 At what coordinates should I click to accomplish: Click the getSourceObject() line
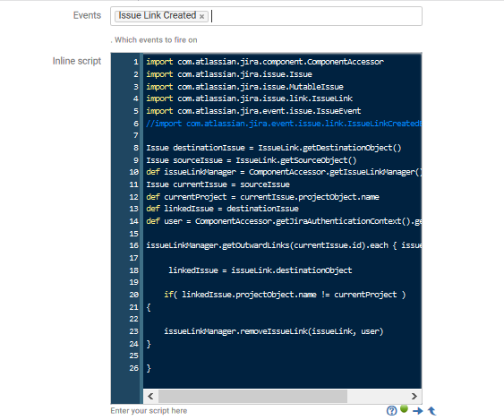[252, 160]
